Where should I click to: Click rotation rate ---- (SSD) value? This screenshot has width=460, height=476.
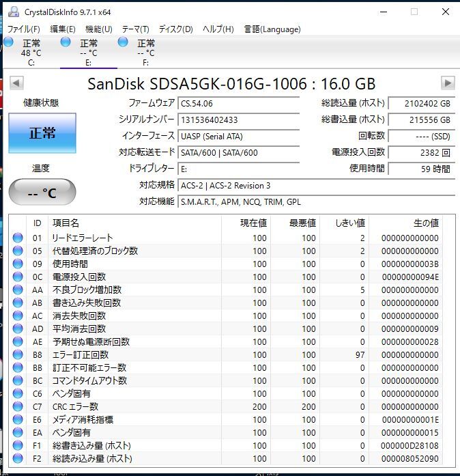pos(422,137)
